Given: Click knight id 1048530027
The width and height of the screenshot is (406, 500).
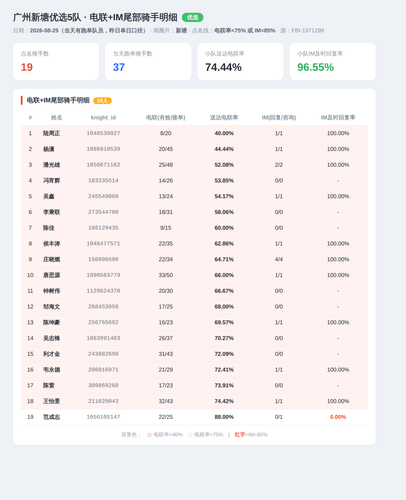Looking at the screenshot, I should coord(103,133).
